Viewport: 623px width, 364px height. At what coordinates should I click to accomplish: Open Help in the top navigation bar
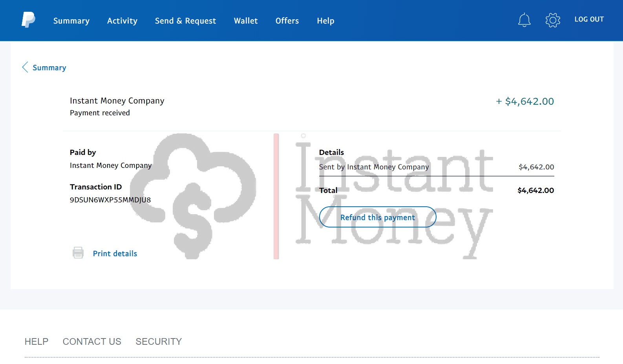(325, 21)
